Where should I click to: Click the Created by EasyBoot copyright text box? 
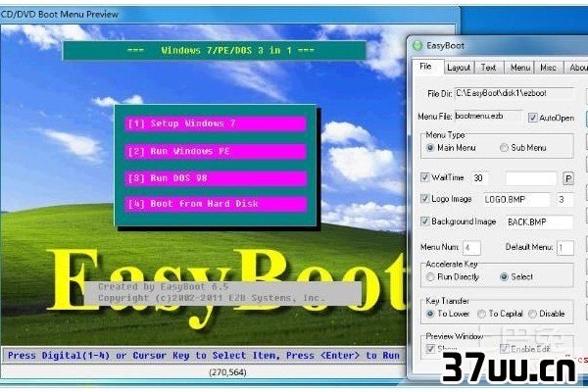point(222,293)
